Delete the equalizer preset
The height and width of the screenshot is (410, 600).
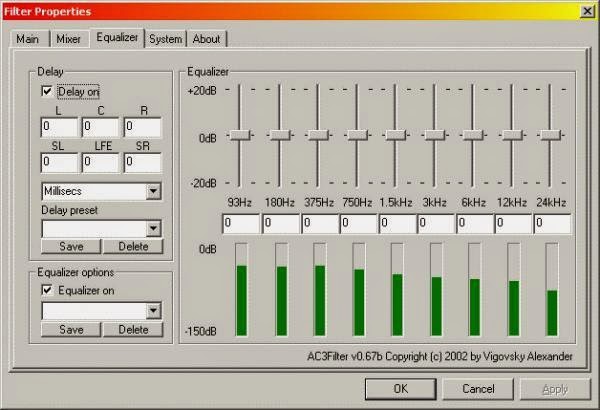[x=133, y=330]
